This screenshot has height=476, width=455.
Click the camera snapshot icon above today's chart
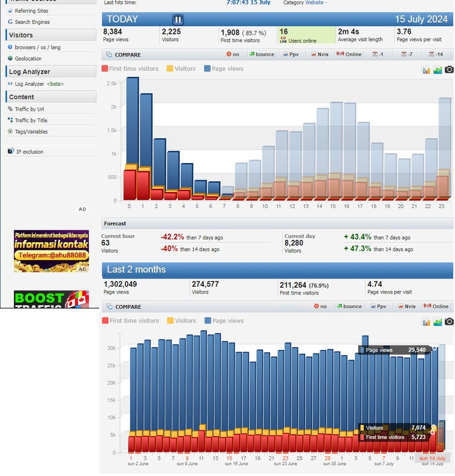pos(449,70)
